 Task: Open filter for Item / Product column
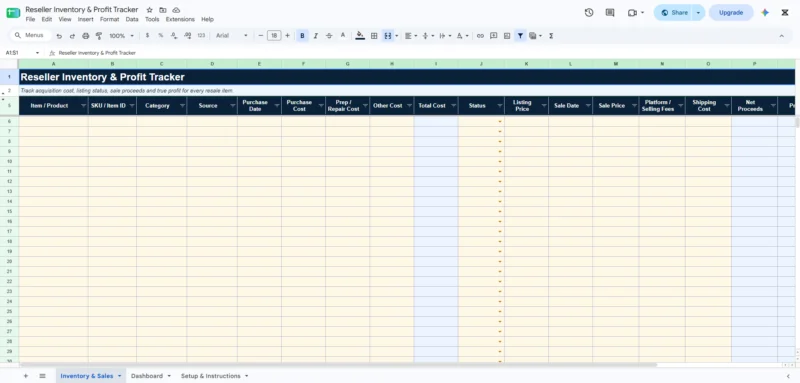(83, 106)
